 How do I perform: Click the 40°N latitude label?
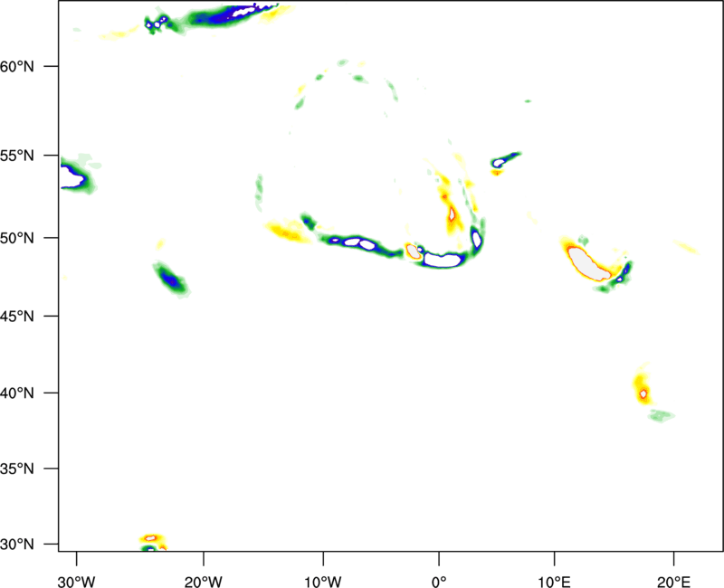(x=17, y=394)
